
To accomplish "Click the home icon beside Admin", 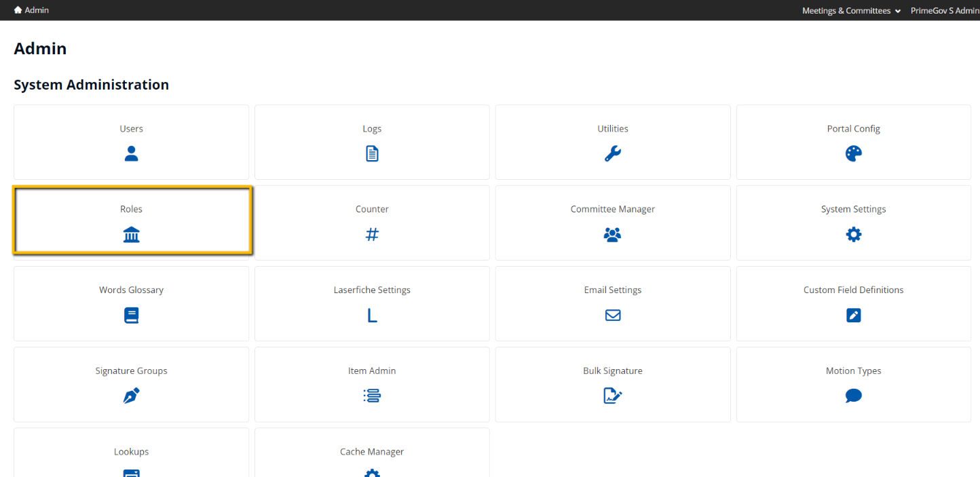I will pyautogui.click(x=18, y=10).
